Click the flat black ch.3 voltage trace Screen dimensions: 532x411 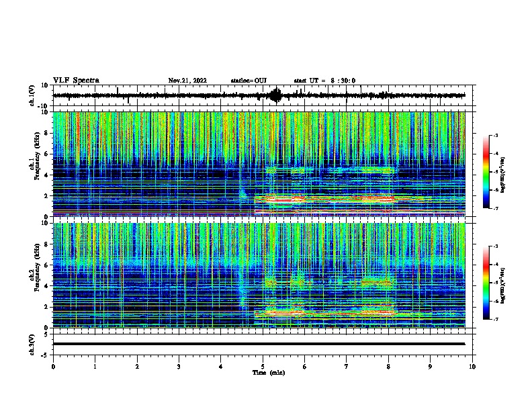(x=259, y=344)
